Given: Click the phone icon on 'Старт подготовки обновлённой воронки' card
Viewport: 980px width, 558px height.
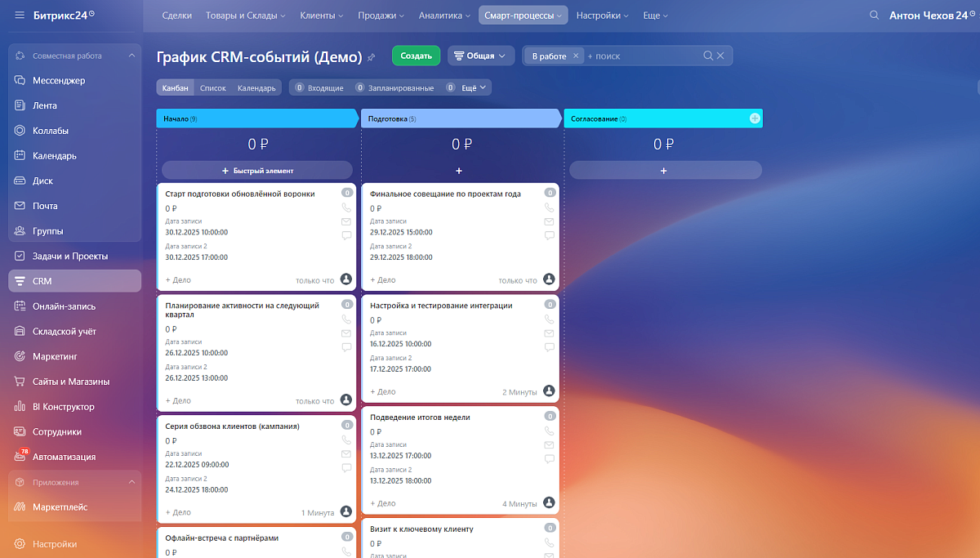Looking at the screenshot, I should pos(346,207).
